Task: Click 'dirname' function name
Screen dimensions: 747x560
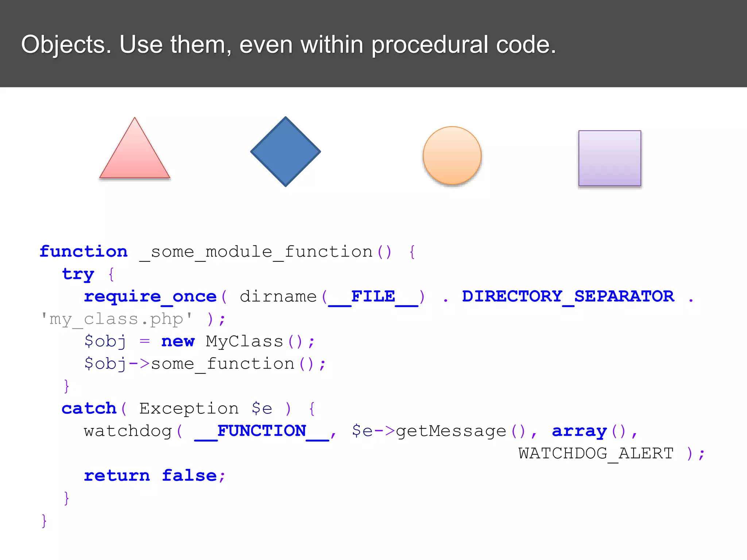Action: (x=278, y=296)
